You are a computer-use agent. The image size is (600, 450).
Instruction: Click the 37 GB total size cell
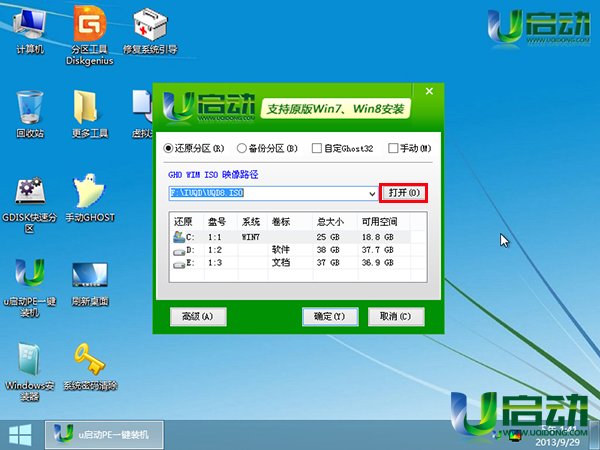328,262
